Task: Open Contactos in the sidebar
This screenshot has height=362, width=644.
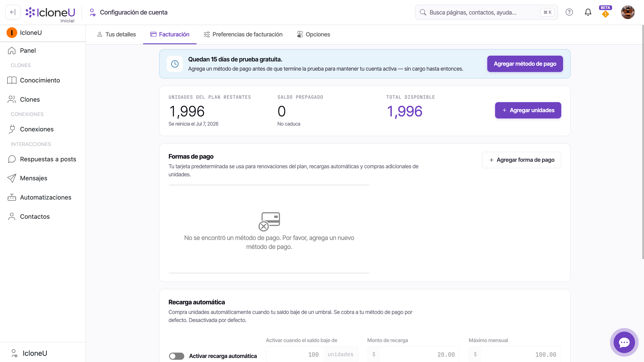Action: tap(43, 217)
